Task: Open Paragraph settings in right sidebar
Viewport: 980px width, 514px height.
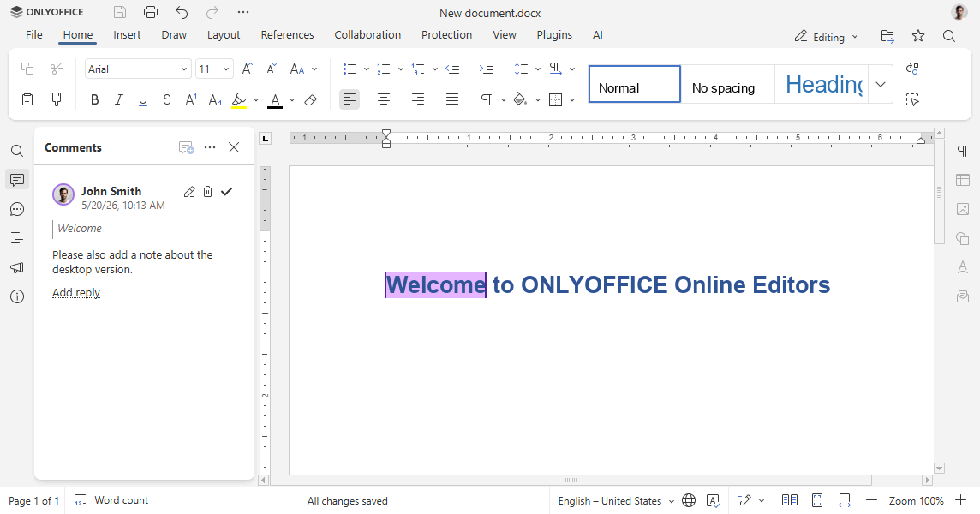Action: (963, 151)
